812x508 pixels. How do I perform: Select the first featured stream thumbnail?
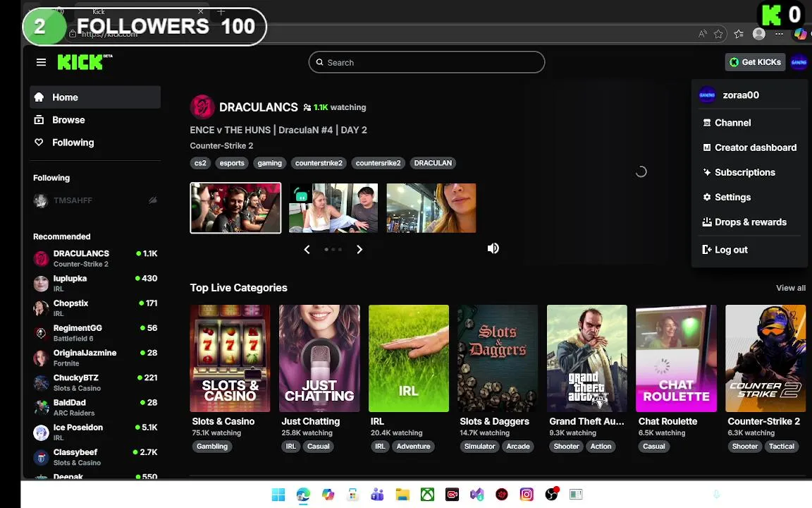pos(235,208)
